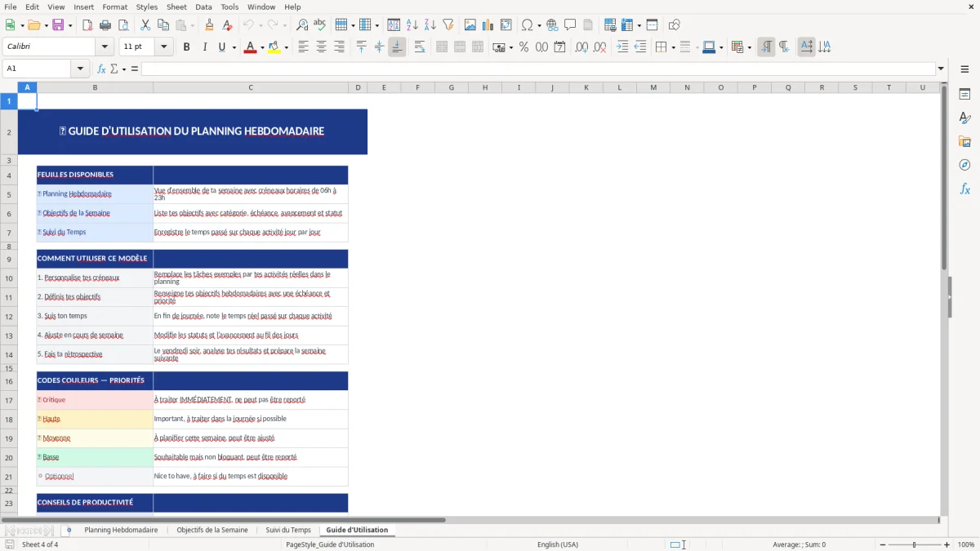Select the Insert Image icon
The image size is (980, 551).
[x=470, y=24]
